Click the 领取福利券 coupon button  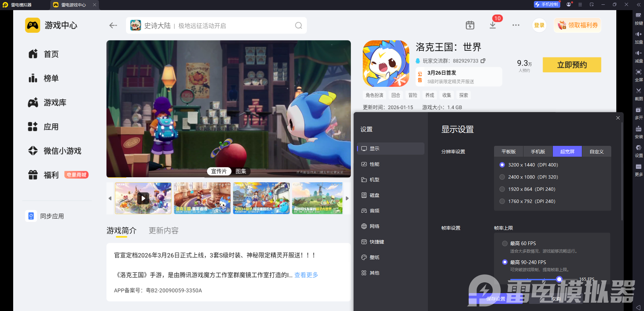[x=577, y=25]
